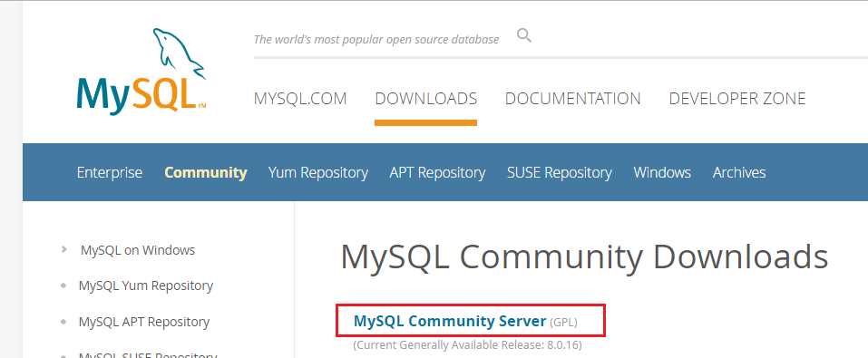Click the MySQL Community Downloads heading
Image resolution: width=868 pixels, height=358 pixels.
[x=585, y=256]
